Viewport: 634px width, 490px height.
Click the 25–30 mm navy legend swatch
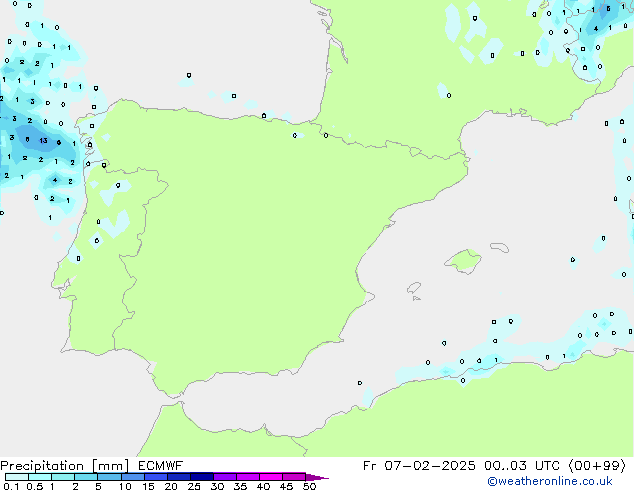click(x=201, y=477)
